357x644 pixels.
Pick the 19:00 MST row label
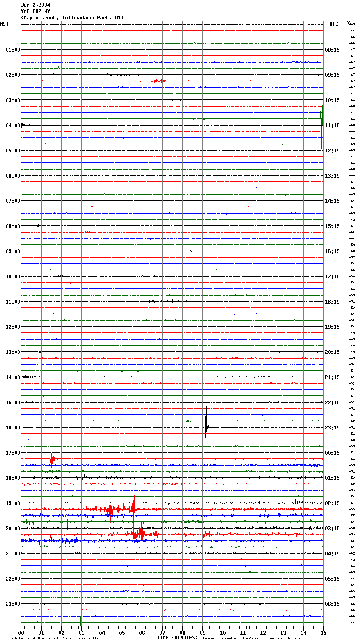click(x=13, y=503)
